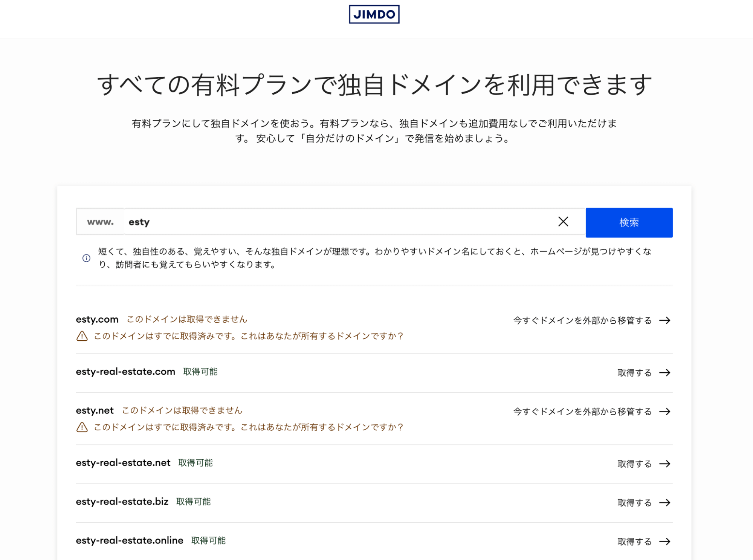Select 取得する for esty-real-estate.com
Screen dimensions: 753x560
click(x=634, y=373)
